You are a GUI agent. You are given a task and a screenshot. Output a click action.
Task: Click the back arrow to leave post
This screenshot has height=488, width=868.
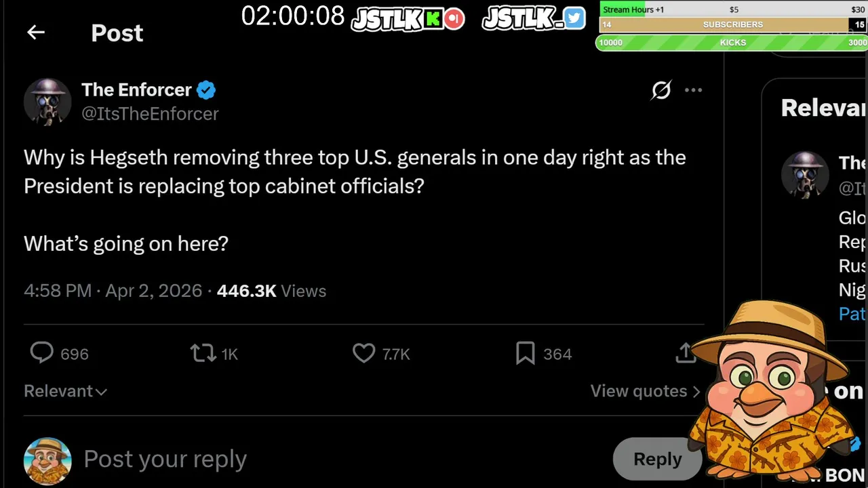tap(36, 33)
